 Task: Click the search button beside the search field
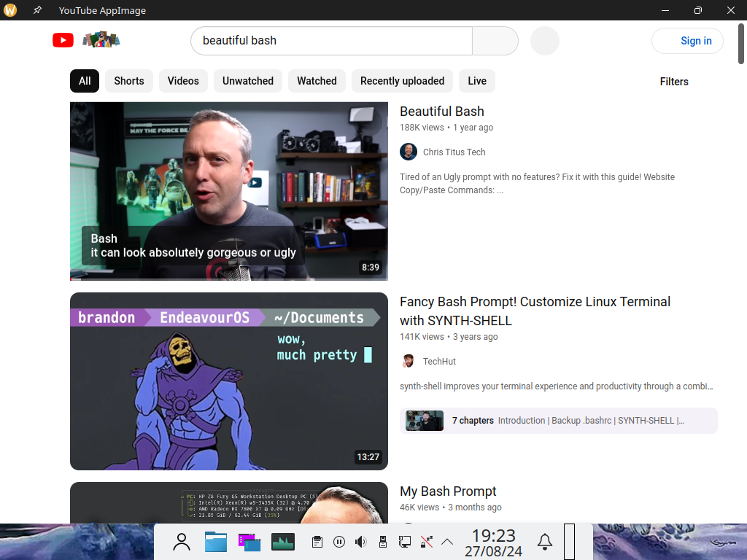495,41
